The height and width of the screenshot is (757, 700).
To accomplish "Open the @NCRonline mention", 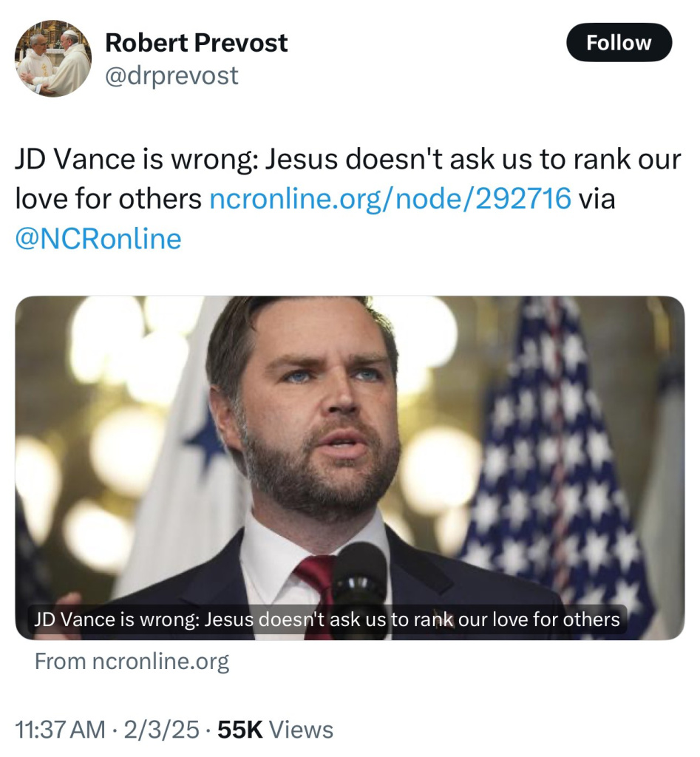I will click(x=98, y=238).
